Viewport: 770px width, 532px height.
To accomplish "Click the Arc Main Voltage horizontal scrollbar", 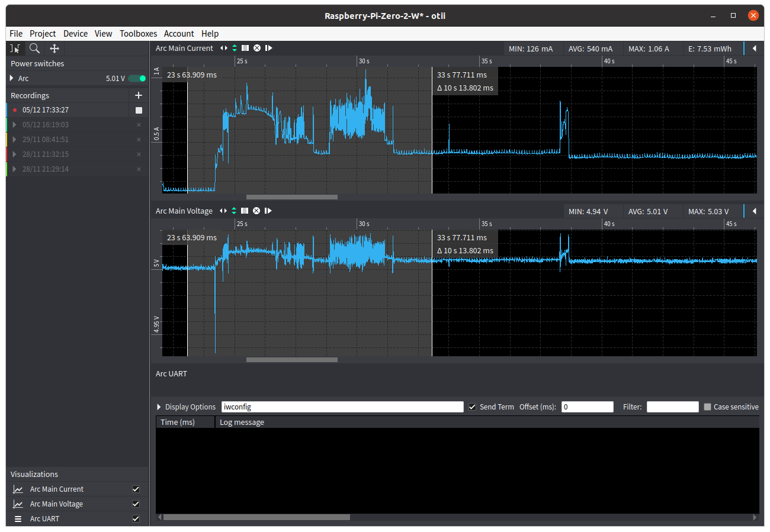I will [292, 360].
